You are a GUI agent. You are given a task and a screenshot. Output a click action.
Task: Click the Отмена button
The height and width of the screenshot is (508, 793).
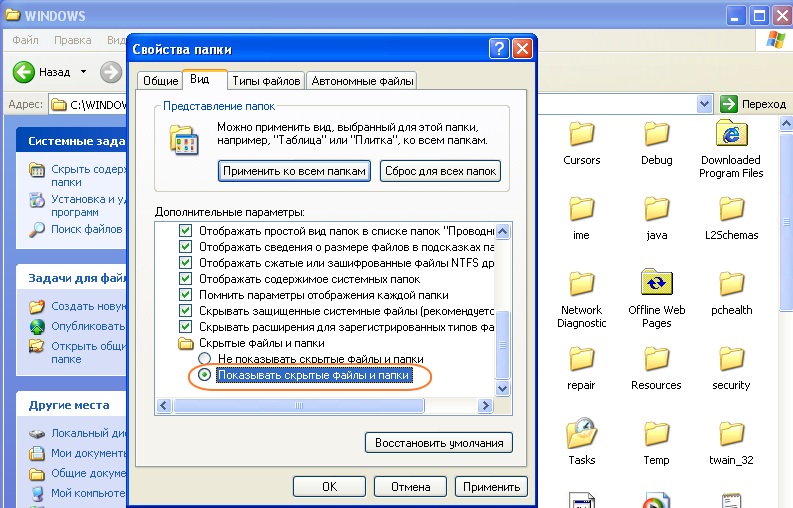point(410,487)
